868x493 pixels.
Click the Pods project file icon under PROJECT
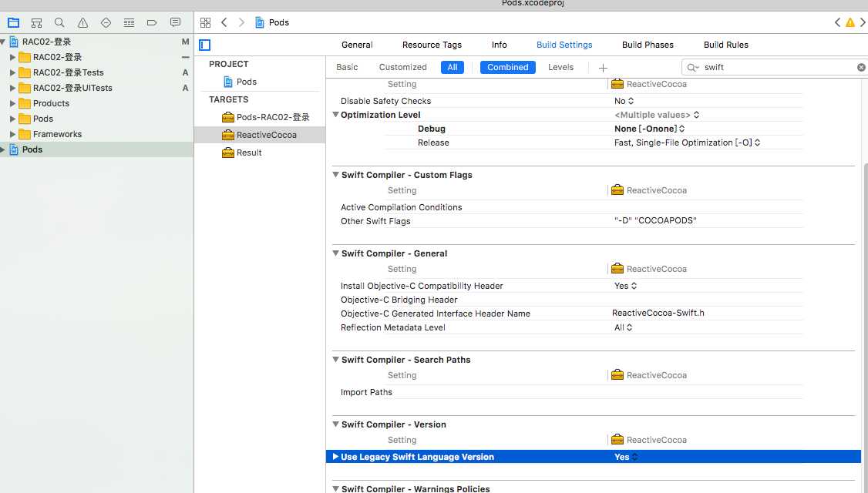(227, 82)
